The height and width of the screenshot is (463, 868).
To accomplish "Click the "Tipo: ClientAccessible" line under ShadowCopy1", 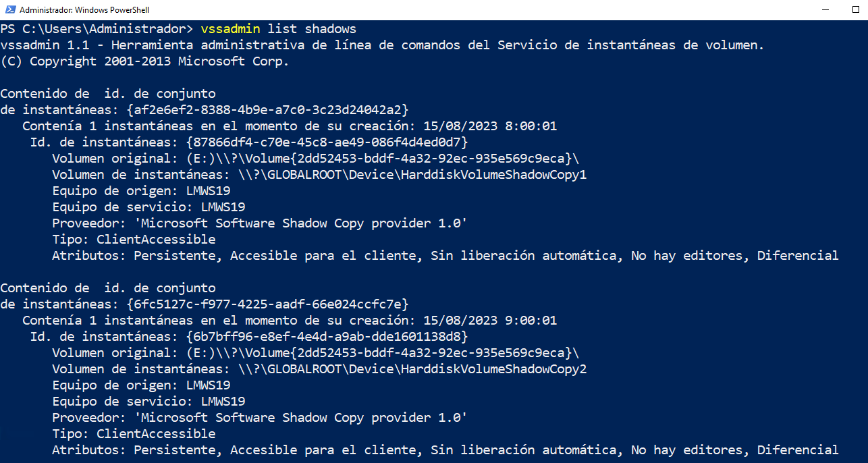I will click(x=134, y=240).
